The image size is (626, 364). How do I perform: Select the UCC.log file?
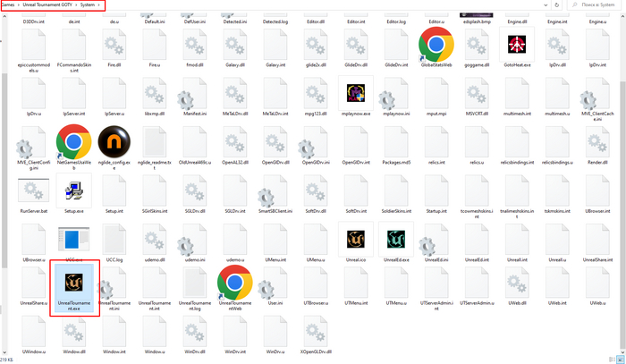click(114, 242)
